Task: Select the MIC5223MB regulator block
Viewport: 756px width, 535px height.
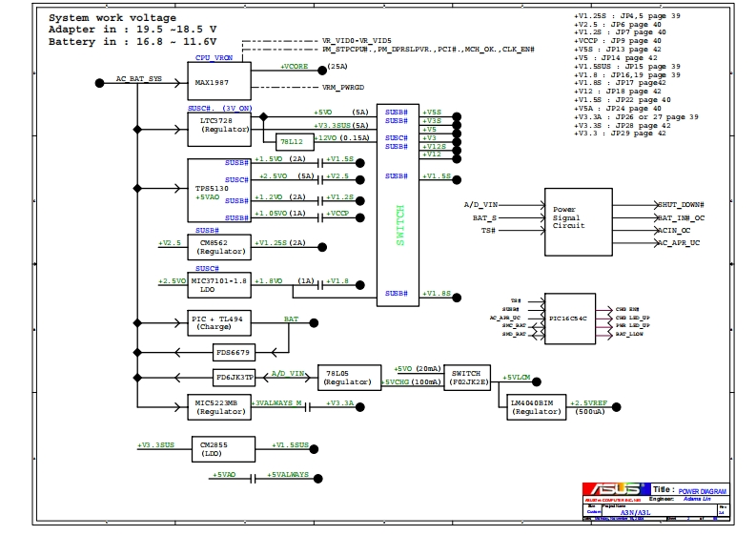Action: point(219,407)
